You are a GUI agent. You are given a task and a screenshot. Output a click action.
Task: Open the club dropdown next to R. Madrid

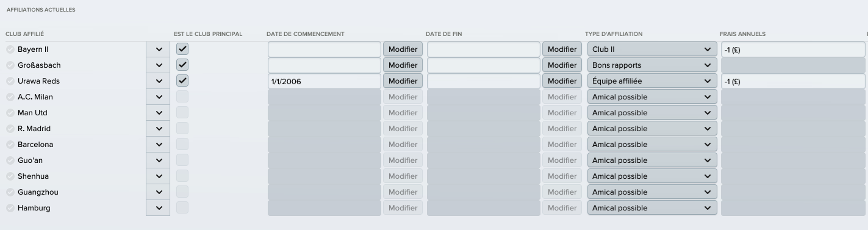pyautogui.click(x=159, y=129)
